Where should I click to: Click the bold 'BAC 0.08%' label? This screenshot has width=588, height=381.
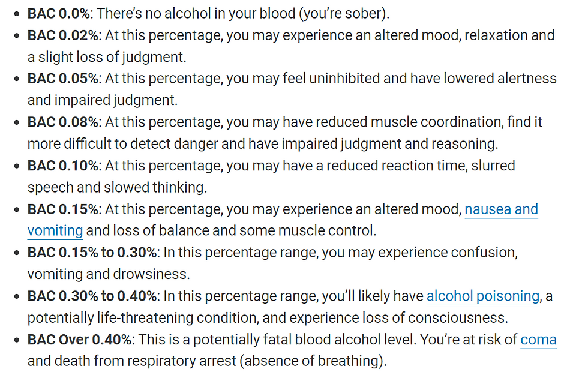62,122
